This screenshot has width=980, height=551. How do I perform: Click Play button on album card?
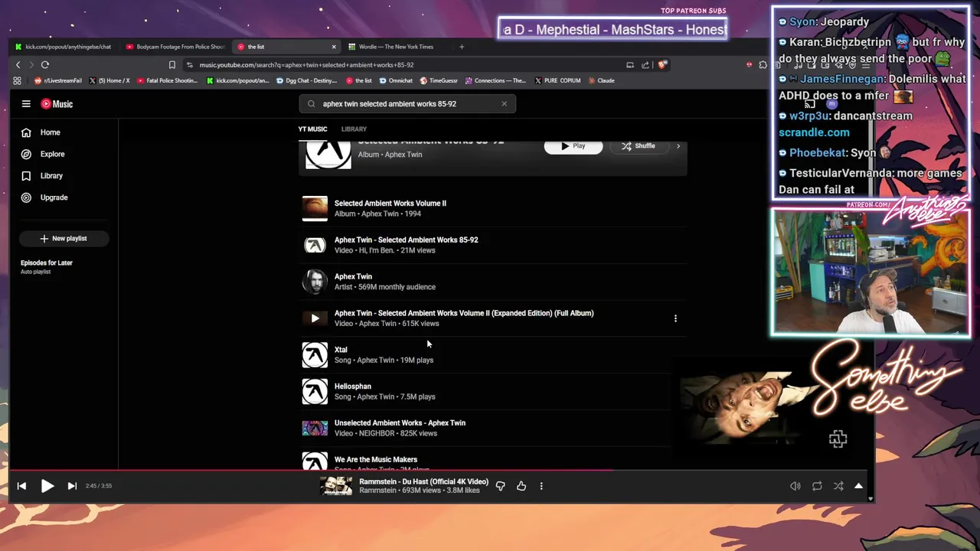coord(573,146)
